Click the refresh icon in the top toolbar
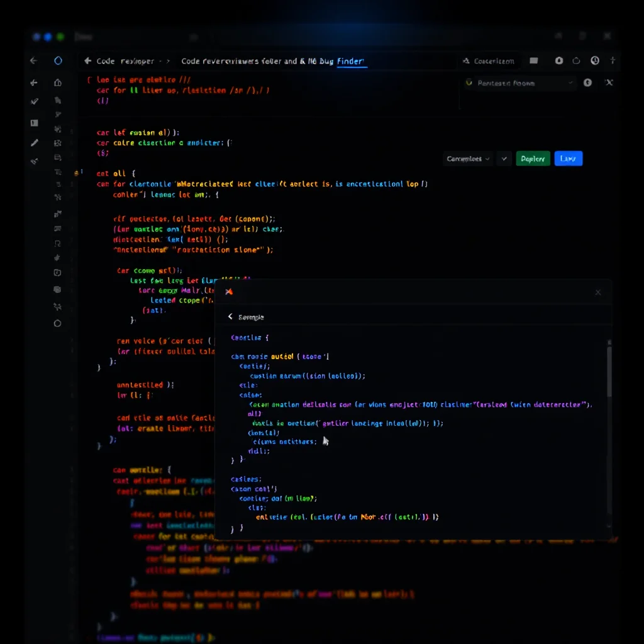This screenshot has width=644, height=644. [x=577, y=60]
